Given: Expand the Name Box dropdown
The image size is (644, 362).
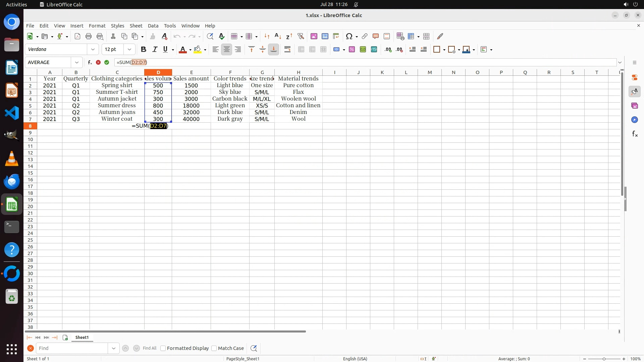Looking at the screenshot, I should click(77, 62).
